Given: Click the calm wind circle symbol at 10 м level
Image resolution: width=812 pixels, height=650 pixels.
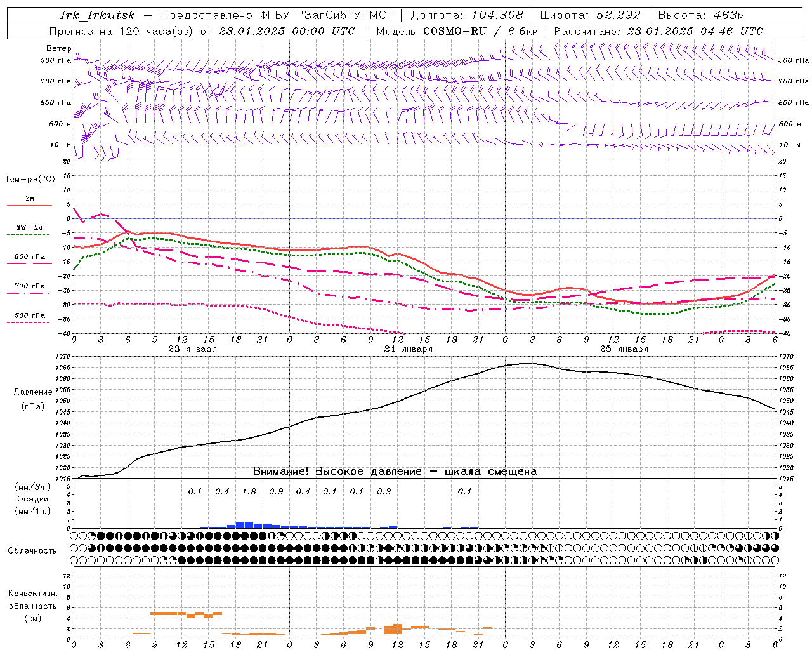Looking at the screenshot, I should 541,145.
